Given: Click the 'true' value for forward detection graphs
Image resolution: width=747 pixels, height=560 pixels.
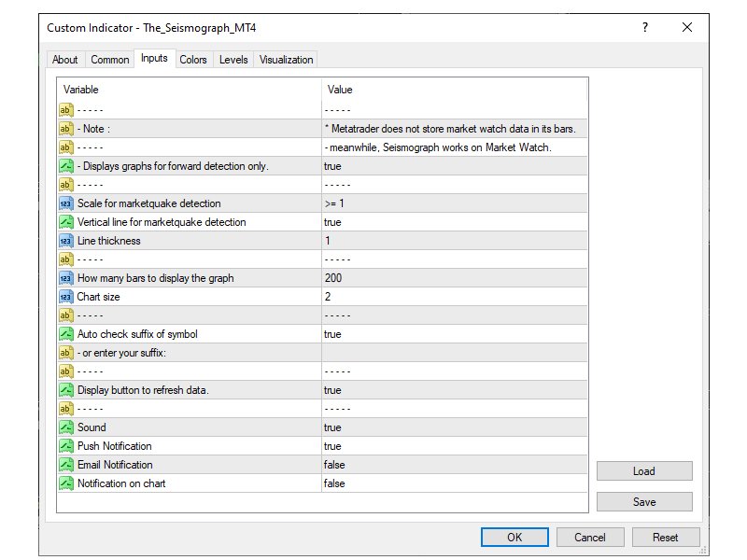Looking at the screenshot, I should point(332,166).
